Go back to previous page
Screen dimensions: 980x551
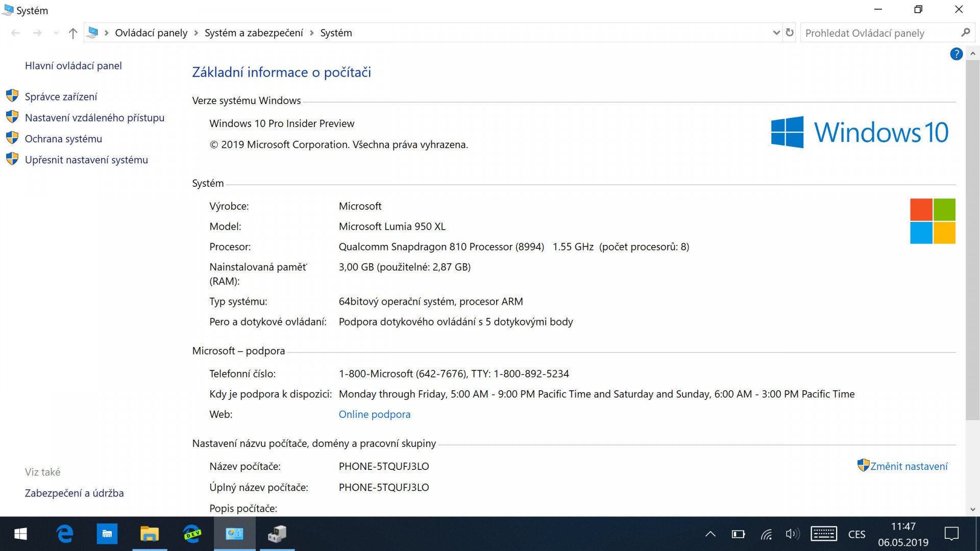tap(15, 33)
